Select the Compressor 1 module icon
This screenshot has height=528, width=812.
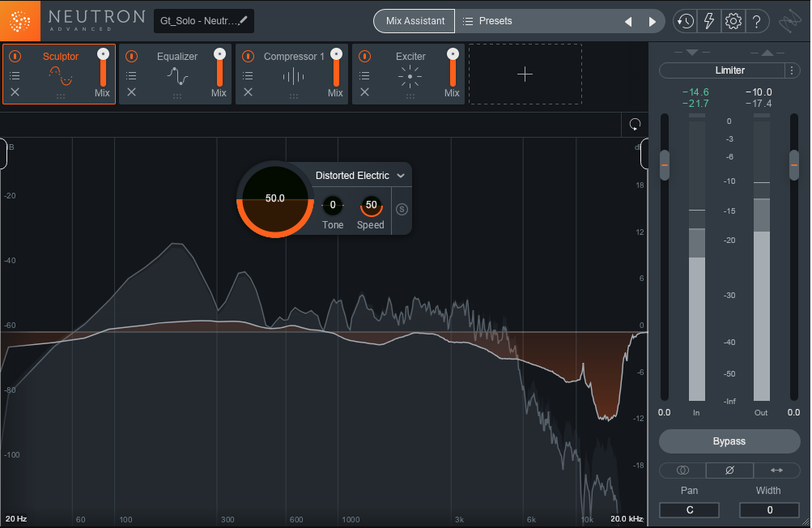(x=294, y=77)
